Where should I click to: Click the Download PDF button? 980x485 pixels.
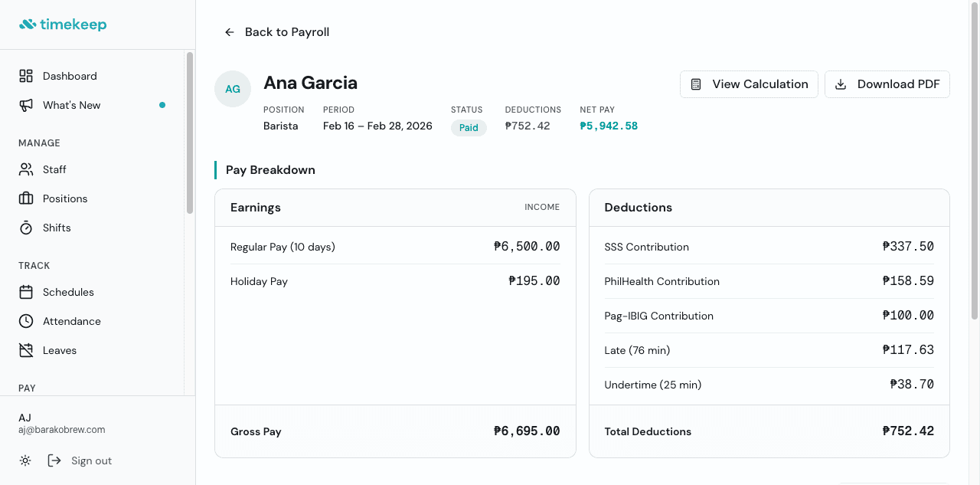[x=887, y=84]
